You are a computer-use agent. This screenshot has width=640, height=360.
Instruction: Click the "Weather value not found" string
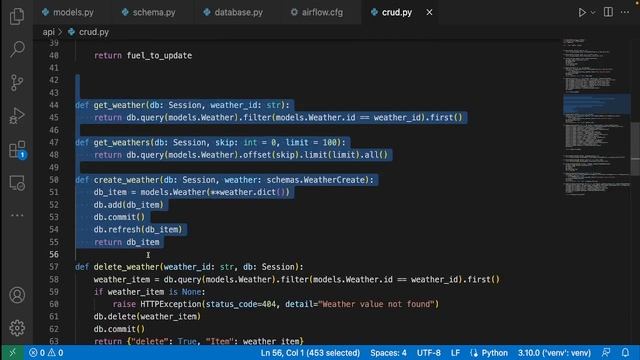376,304
